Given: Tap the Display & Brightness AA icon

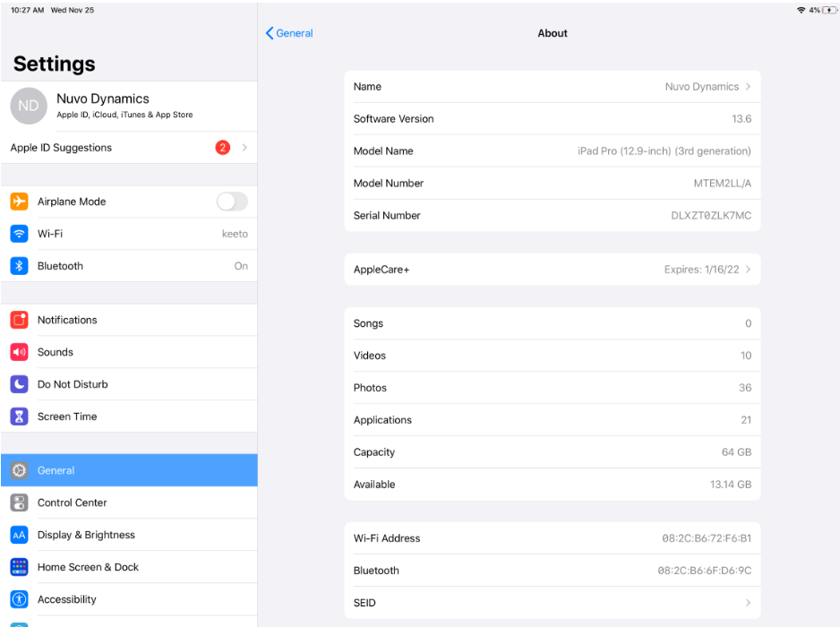Looking at the screenshot, I should [20, 535].
